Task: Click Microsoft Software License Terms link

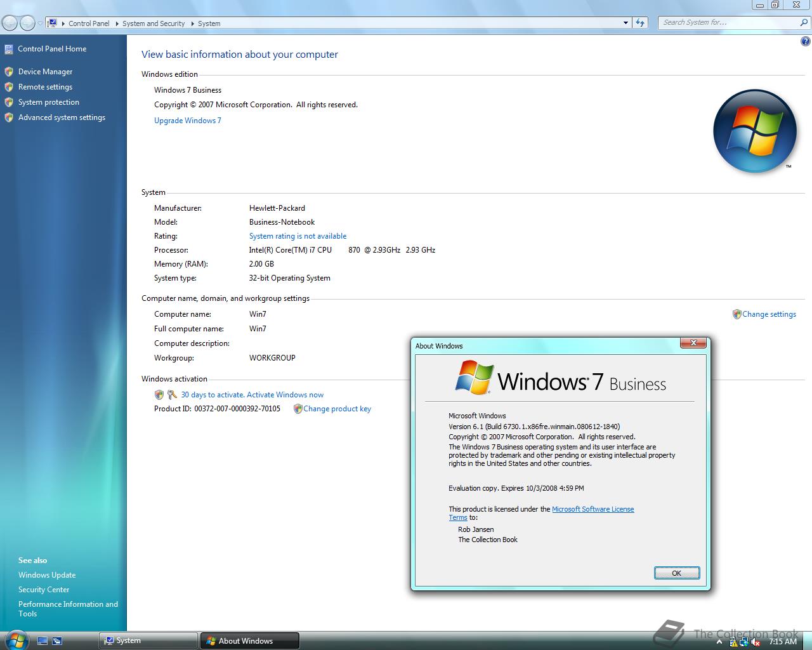Action: click(x=593, y=509)
